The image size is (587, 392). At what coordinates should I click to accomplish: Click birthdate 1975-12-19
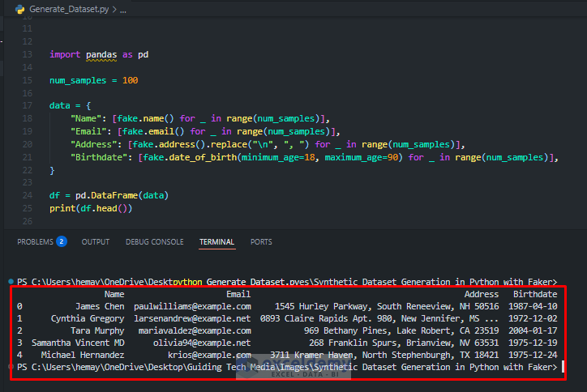pyautogui.click(x=533, y=343)
